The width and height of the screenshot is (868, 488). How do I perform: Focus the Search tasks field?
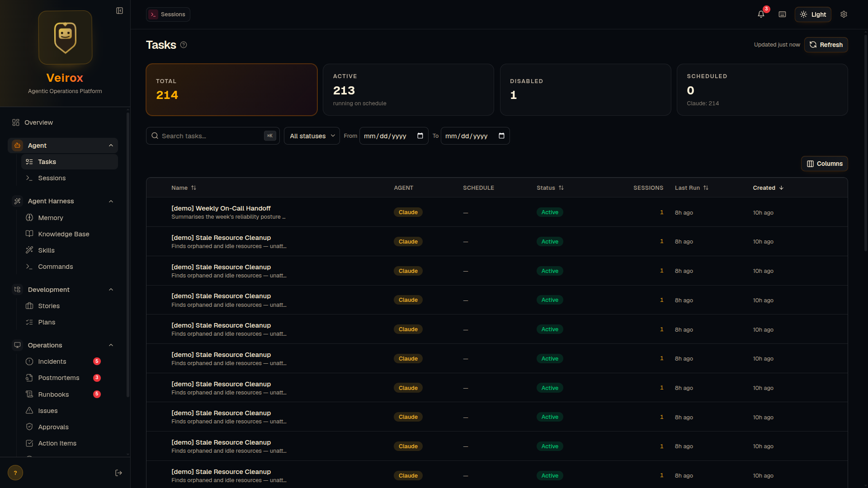click(x=212, y=136)
